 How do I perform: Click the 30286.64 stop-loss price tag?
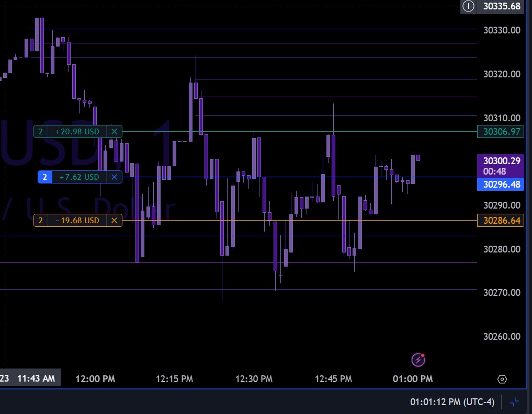(x=501, y=221)
